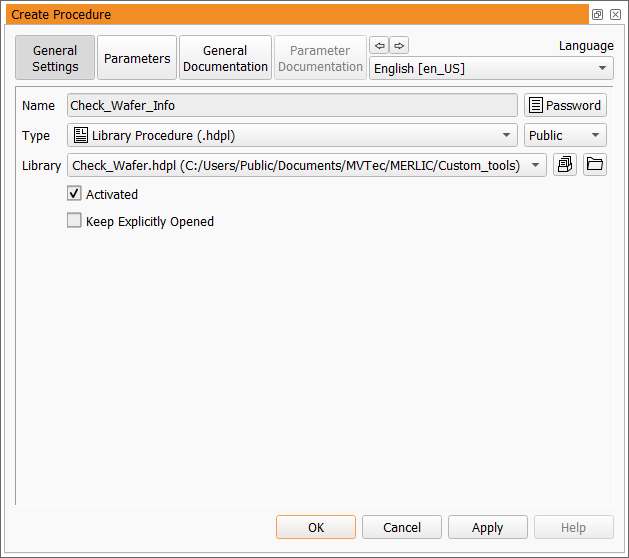Click the Name field containing Check_Wafer_Info
Screen dimensions: 629x558
pyautogui.click(x=292, y=105)
